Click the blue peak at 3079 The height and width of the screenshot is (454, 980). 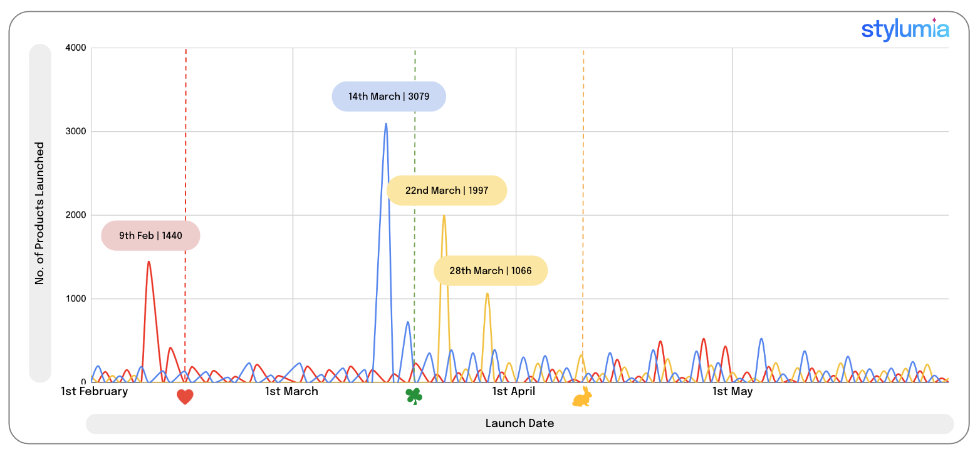click(386, 125)
